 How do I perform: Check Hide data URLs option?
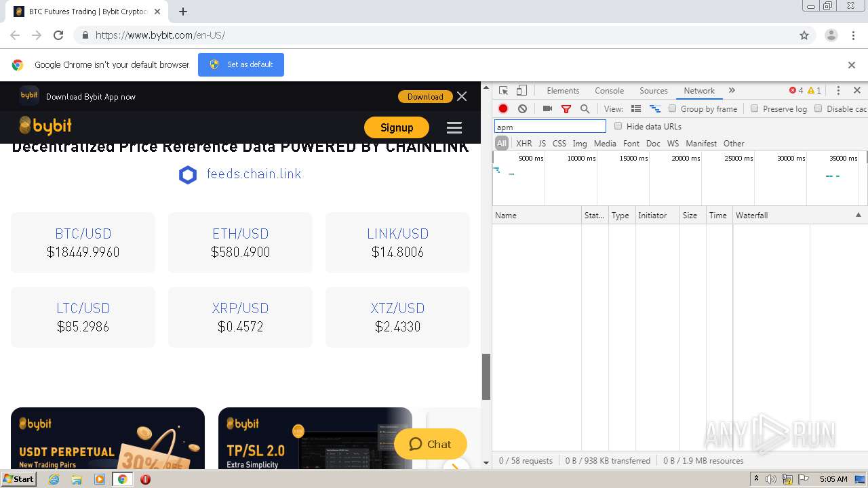pos(618,126)
